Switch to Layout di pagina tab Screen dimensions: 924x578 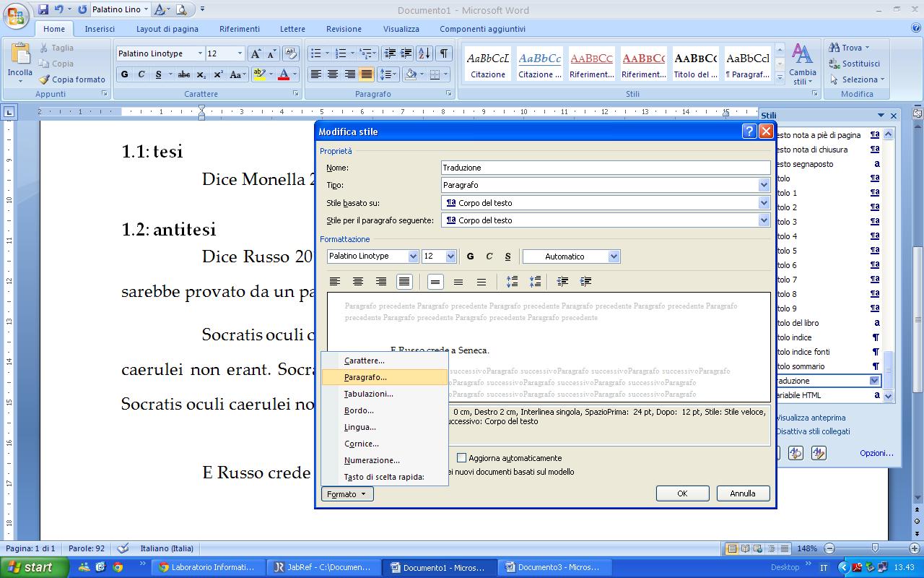(x=167, y=29)
